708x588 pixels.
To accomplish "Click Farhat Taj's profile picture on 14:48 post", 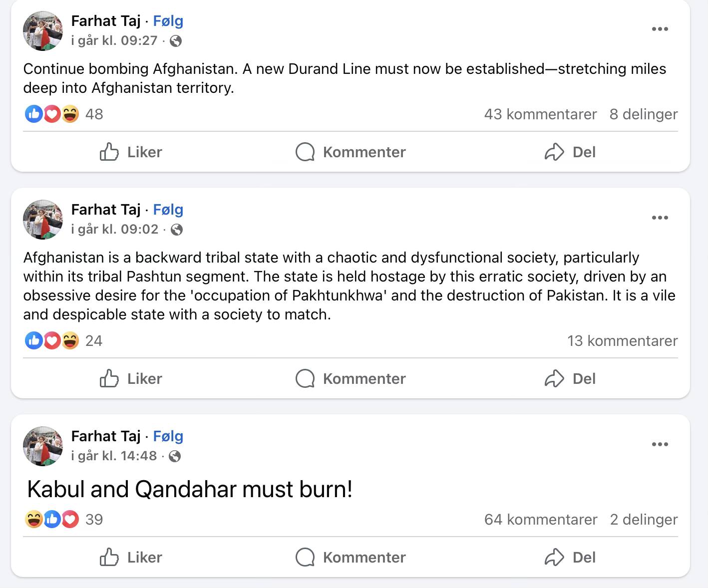I will (x=43, y=446).
